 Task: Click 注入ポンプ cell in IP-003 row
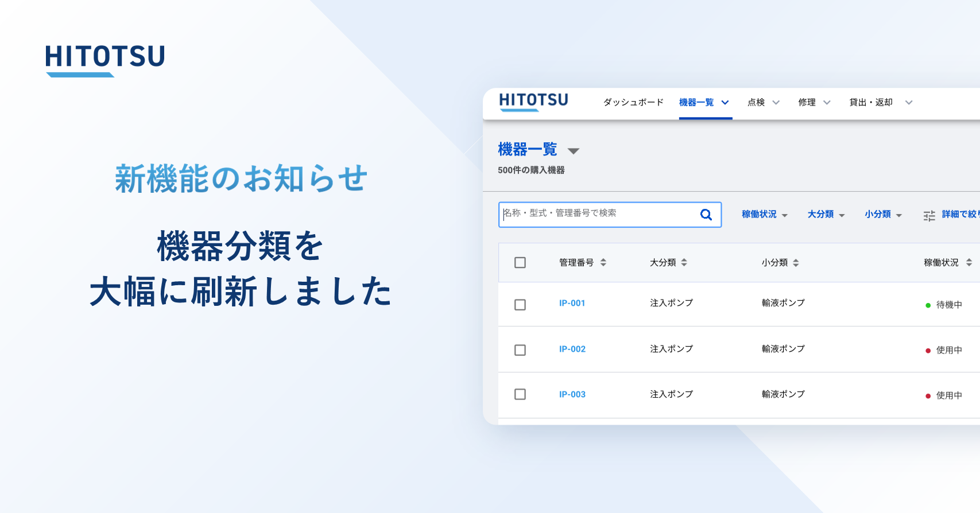tap(671, 394)
